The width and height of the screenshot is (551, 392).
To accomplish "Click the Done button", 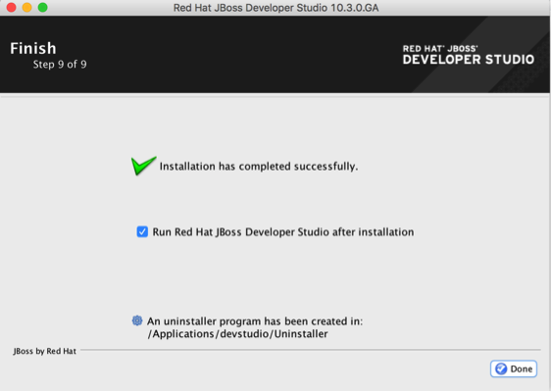I will coord(514,368).
